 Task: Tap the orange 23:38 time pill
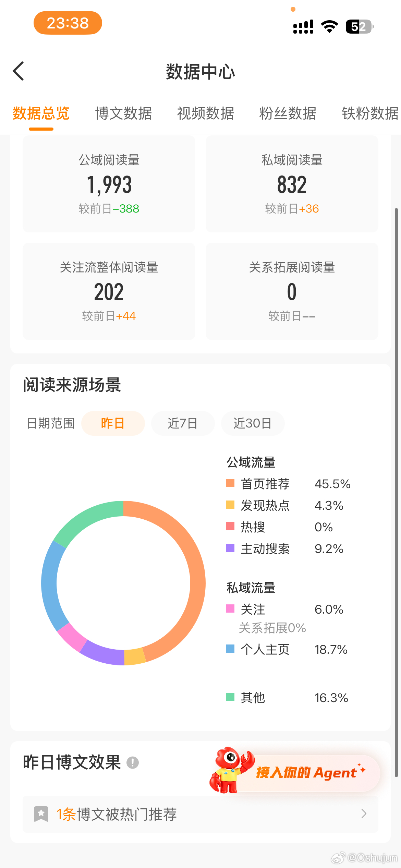coord(68,23)
